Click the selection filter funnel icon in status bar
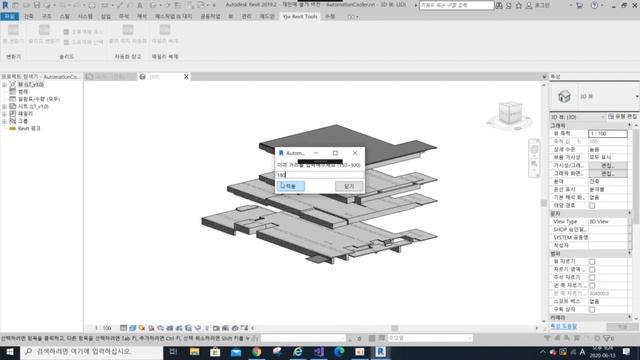 607,338
